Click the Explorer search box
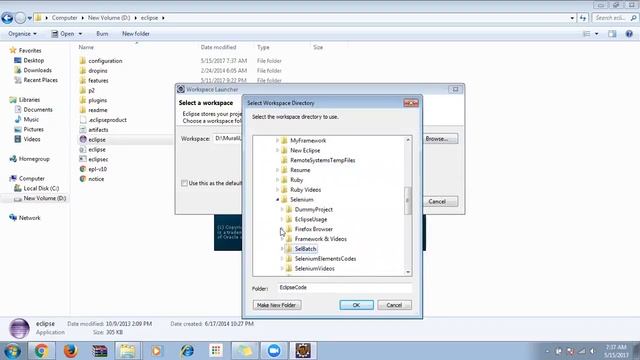 615,18
